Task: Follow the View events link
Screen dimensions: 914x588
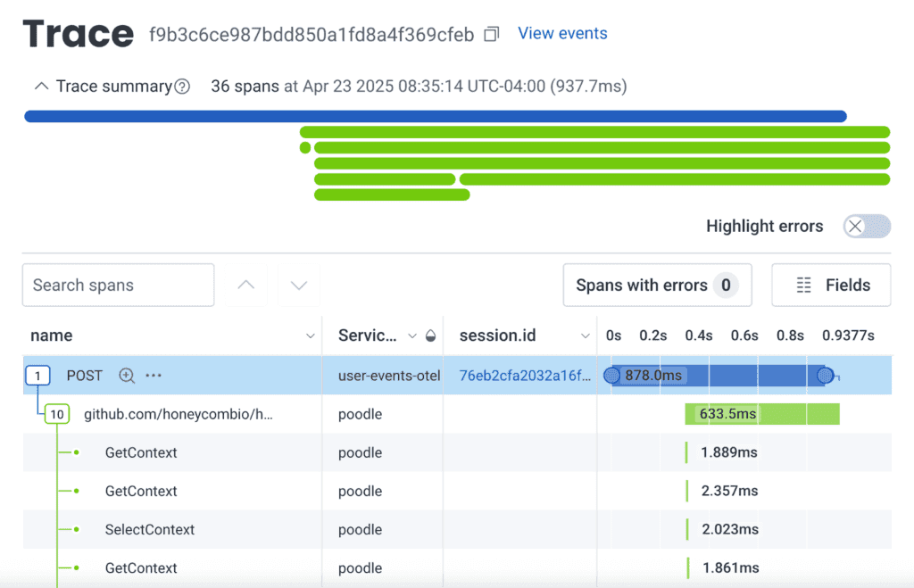Action: (562, 34)
